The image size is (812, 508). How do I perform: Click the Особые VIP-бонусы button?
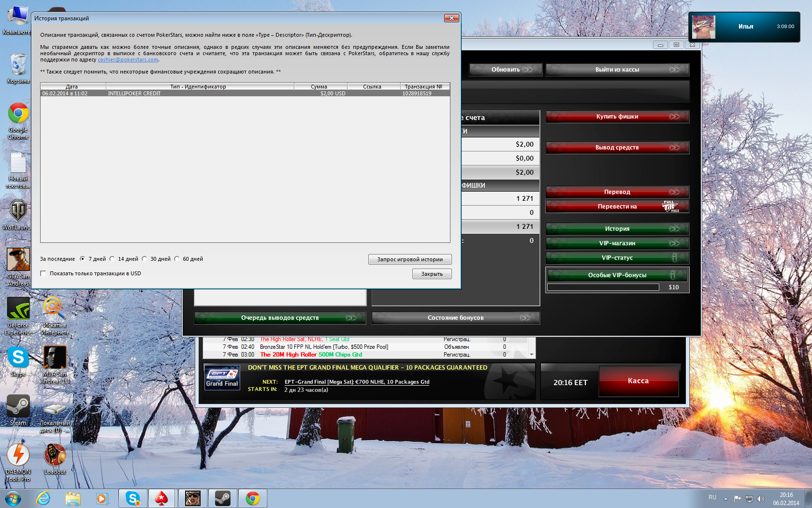coord(617,275)
